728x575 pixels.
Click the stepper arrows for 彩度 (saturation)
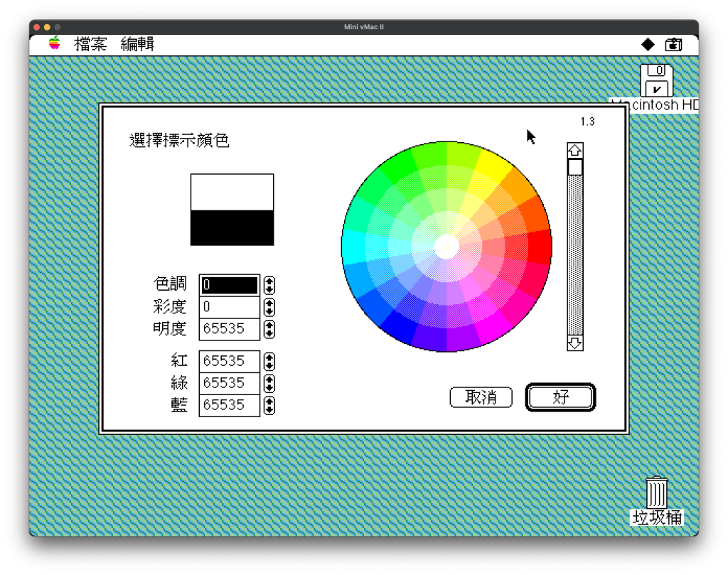(269, 307)
